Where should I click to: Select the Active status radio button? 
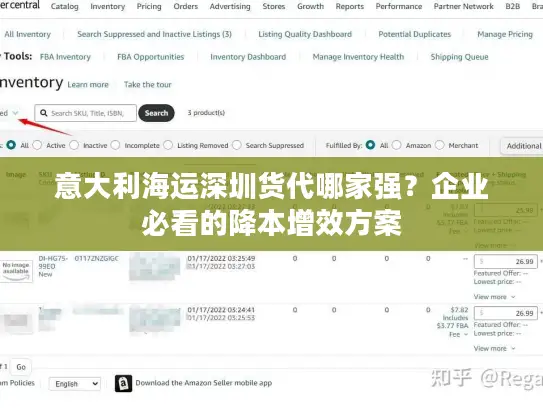(x=37, y=145)
